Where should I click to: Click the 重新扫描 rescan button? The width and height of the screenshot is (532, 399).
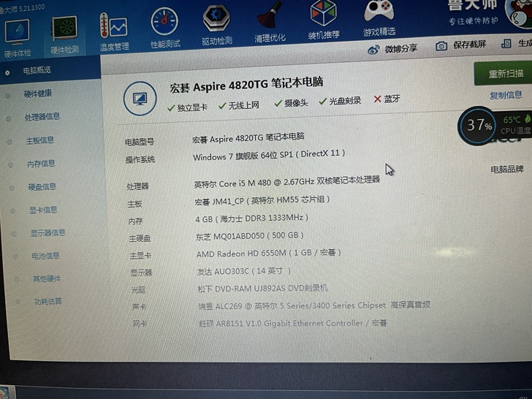tap(503, 74)
